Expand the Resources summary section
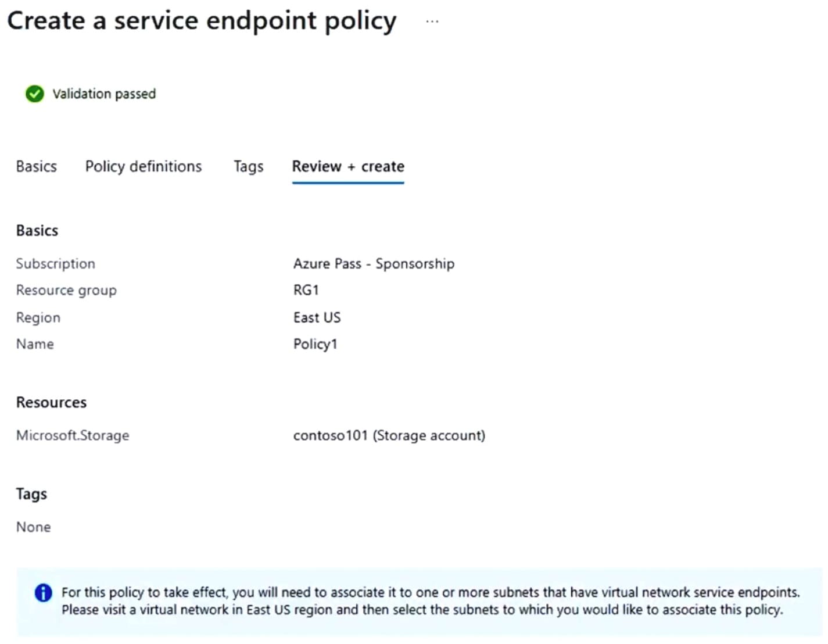This screenshot has height=644, width=828. (x=51, y=402)
